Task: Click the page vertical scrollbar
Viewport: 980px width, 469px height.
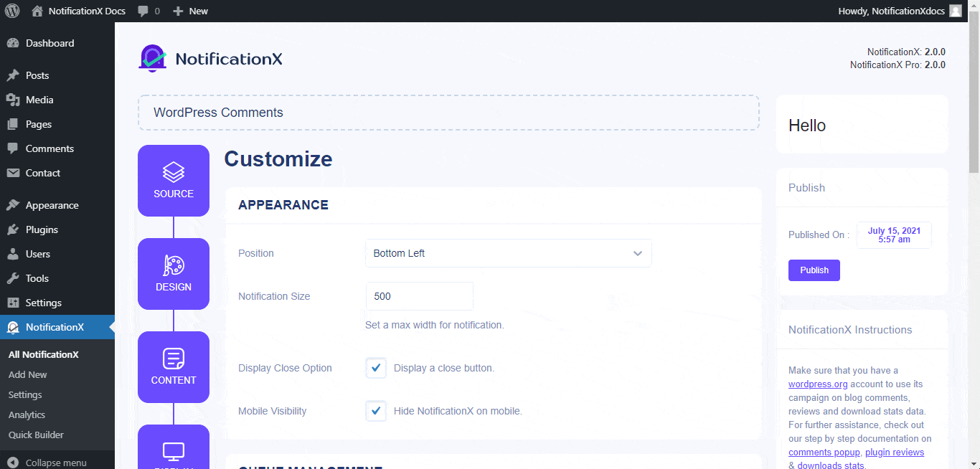Action: 974,93
